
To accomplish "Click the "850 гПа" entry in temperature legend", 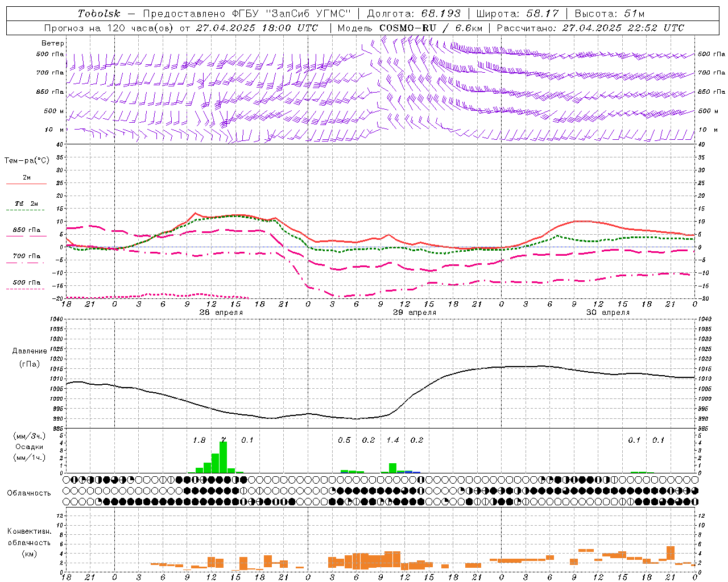I will pos(27,230).
